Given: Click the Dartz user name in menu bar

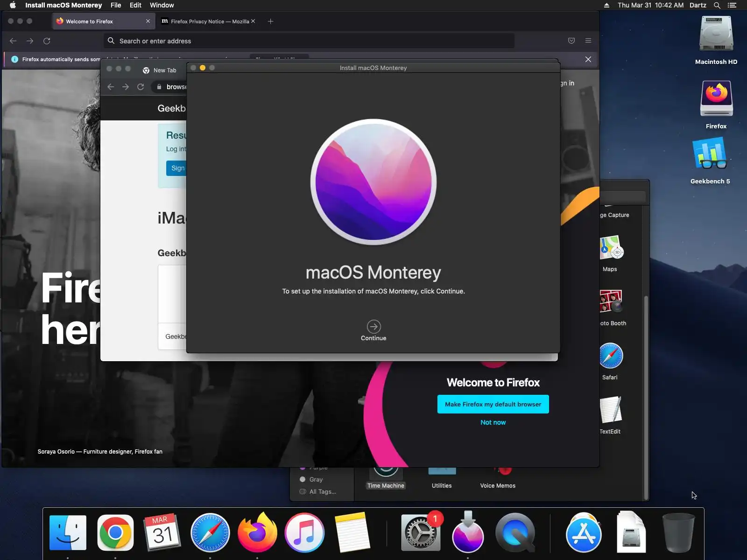Looking at the screenshot, I should (x=698, y=5).
